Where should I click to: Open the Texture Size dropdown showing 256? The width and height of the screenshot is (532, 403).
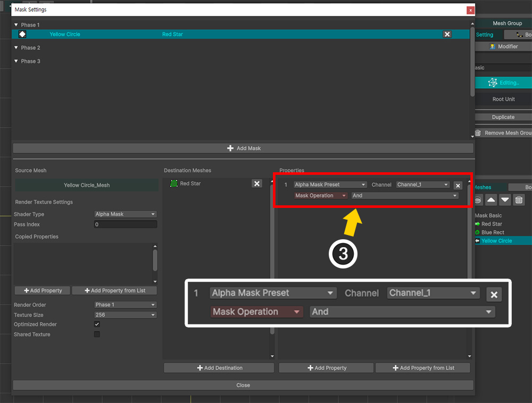pos(125,315)
